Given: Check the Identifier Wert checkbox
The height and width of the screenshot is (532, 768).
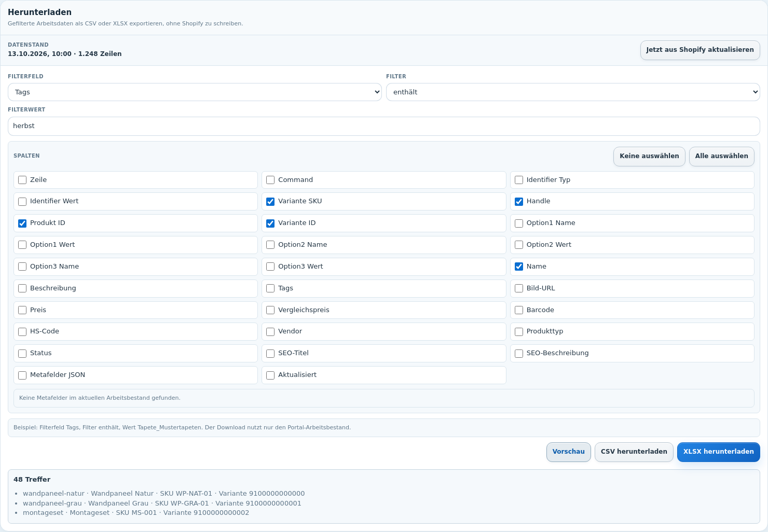Looking at the screenshot, I should click(x=22, y=202).
